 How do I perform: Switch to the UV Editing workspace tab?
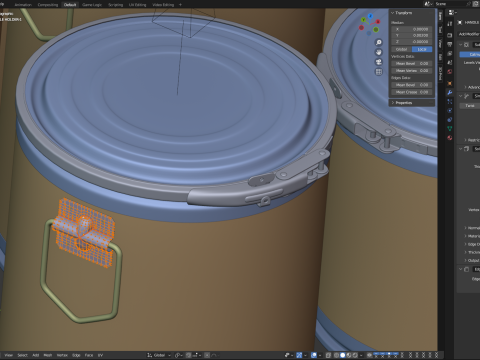click(138, 5)
